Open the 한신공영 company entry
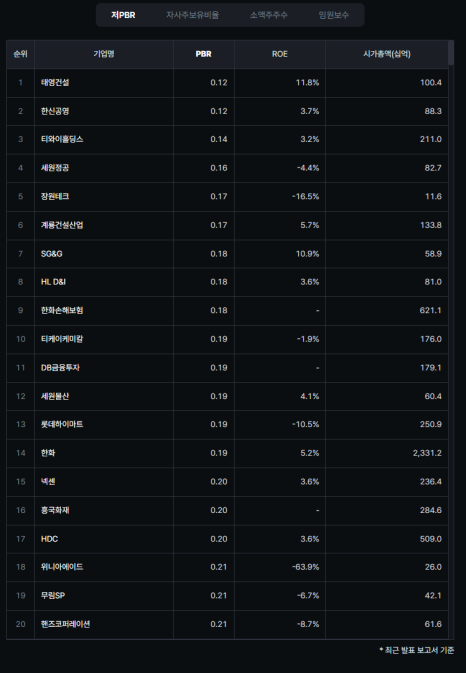 point(55,111)
